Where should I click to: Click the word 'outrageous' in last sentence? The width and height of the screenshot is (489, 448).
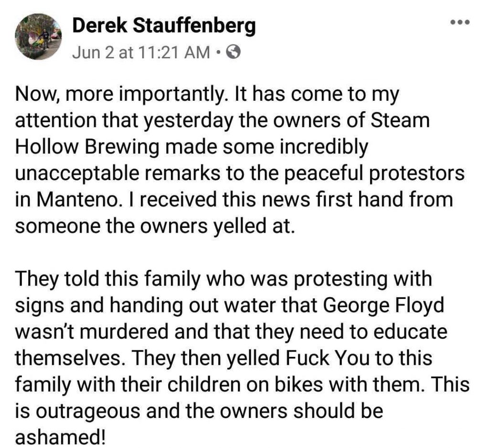(88, 411)
